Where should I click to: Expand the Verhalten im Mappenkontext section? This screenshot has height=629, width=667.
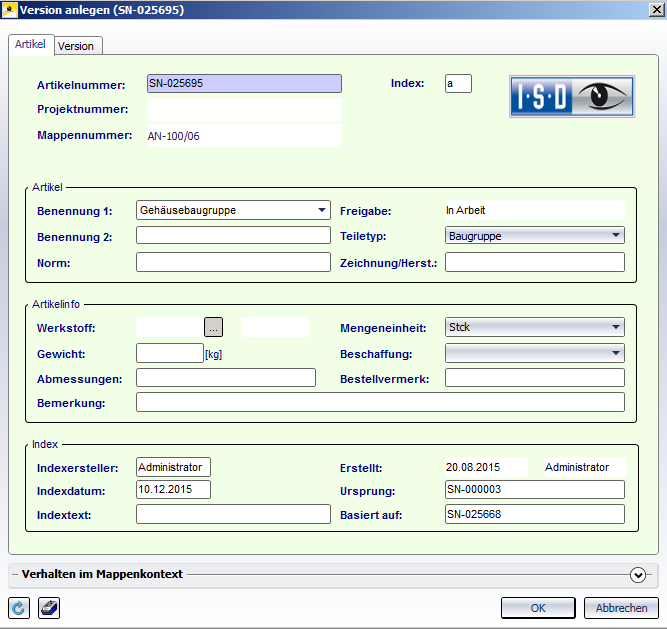[638, 574]
